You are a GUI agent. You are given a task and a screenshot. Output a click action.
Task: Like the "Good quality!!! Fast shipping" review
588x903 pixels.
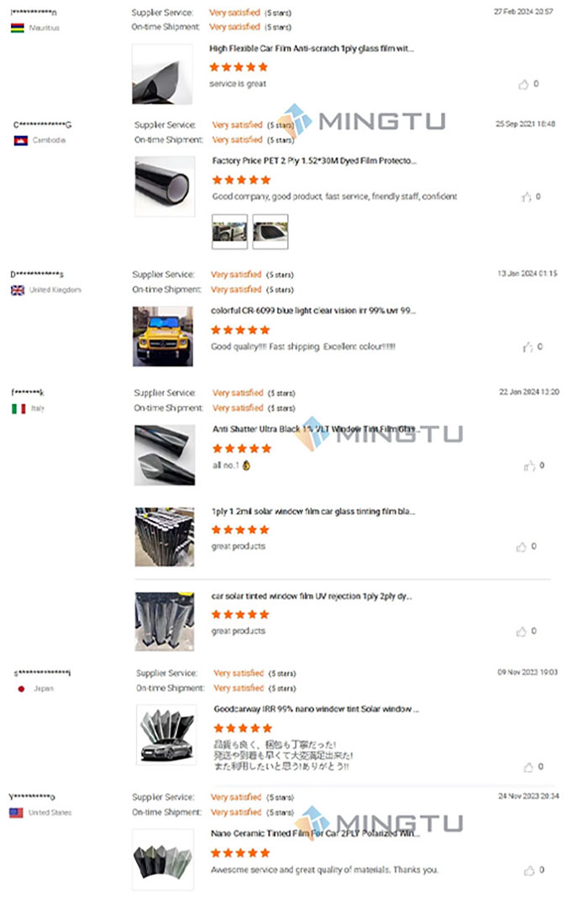528,347
